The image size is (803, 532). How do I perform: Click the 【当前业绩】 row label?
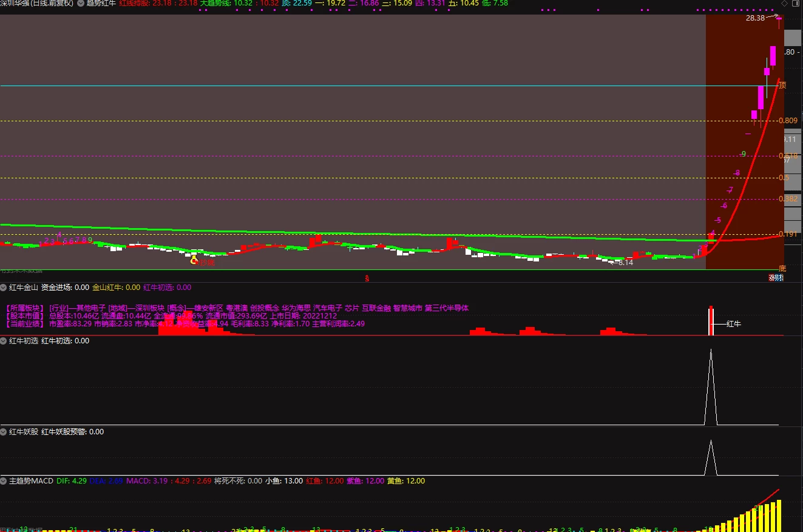25,324
